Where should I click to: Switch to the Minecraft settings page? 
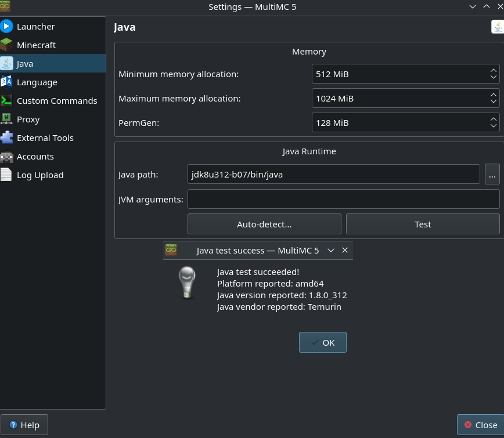[x=37, y=45]
